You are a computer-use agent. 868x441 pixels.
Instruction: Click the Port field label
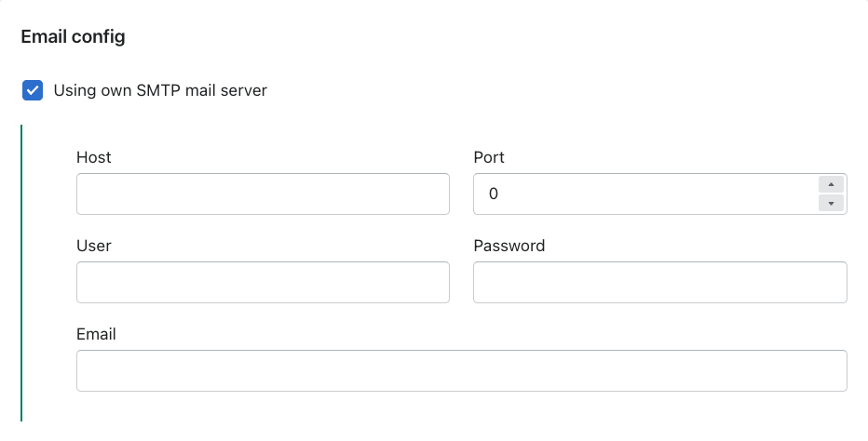tap(489, 157)
